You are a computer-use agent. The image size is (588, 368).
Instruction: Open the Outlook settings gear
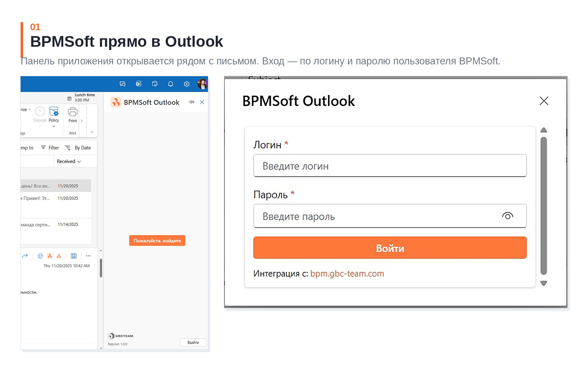[187, 84]
